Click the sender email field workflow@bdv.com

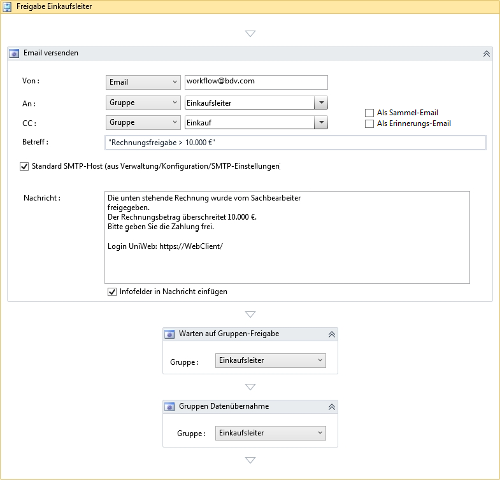(x=256, y=82)
